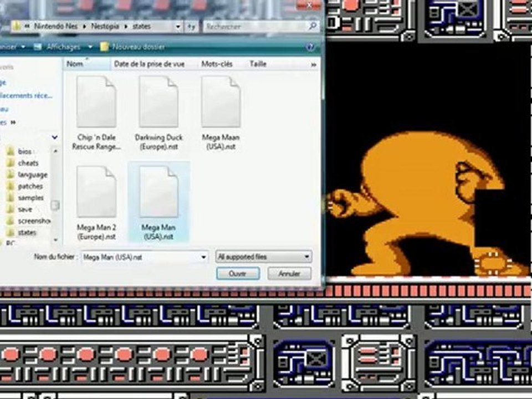The image size is (532, 399).
Task: Click the patches folder icon
Action: (x=11, y=186)
